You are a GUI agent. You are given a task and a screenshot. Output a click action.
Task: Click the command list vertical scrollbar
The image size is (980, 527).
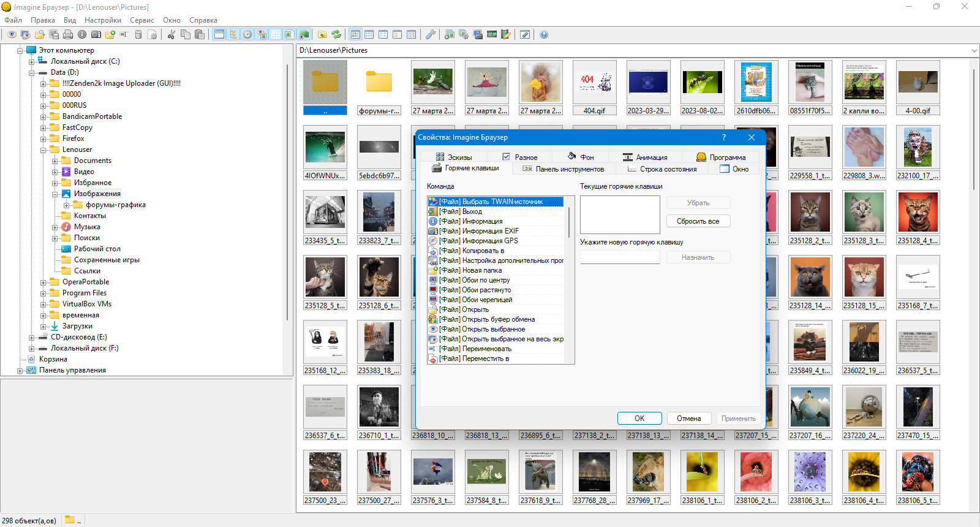(570, 280)
